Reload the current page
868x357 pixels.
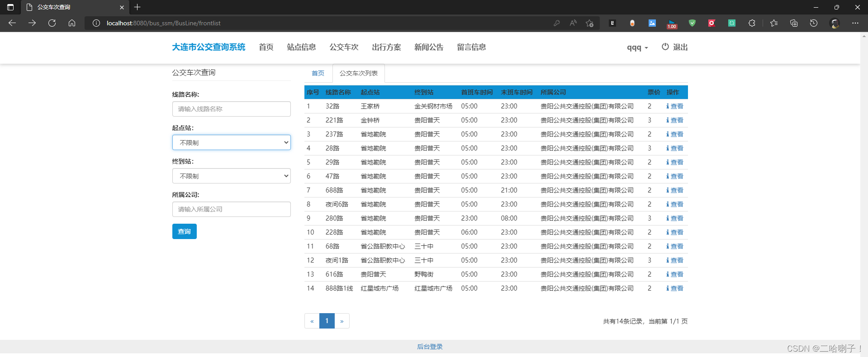52,23
